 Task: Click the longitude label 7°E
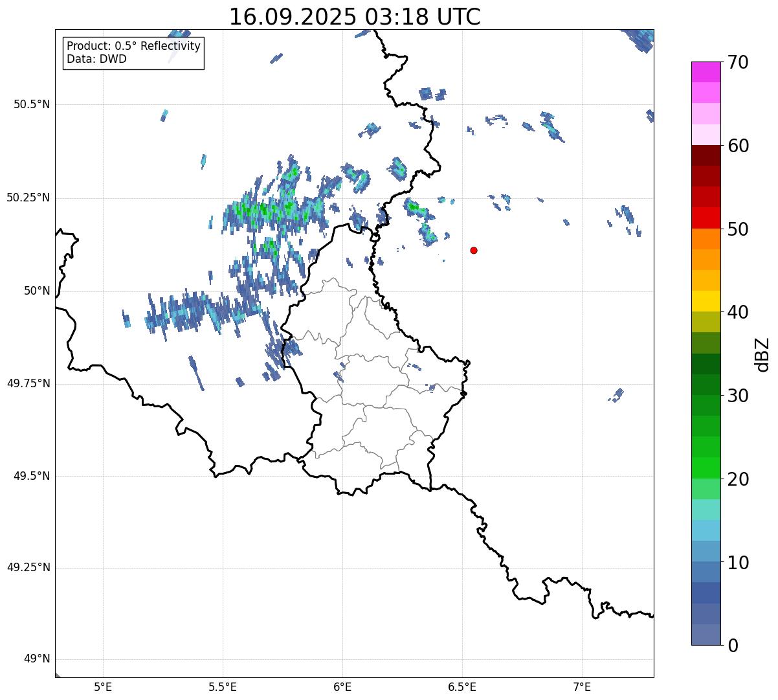click(x=582, y=687)
